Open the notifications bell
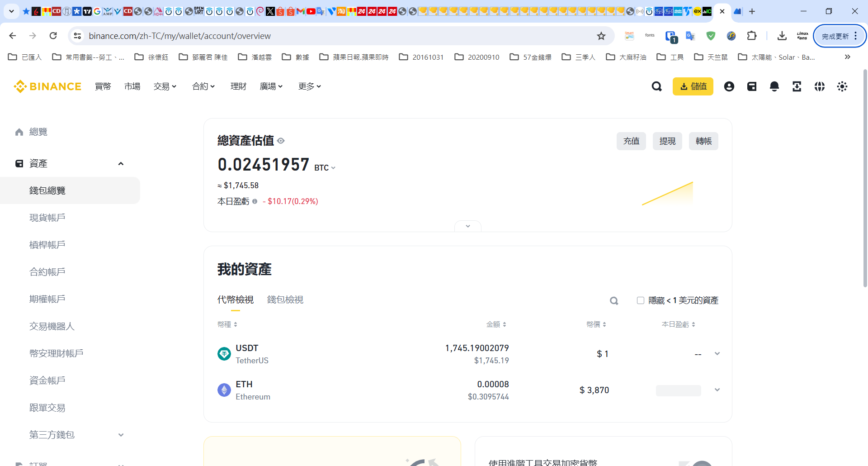 [x=774, y=86]
